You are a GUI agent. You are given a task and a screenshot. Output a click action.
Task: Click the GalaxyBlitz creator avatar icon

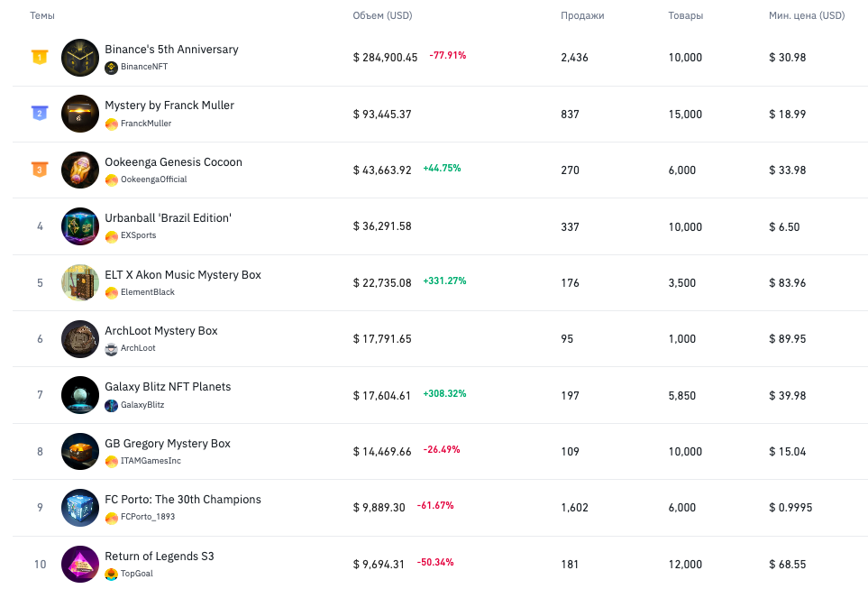pos(111,406)
